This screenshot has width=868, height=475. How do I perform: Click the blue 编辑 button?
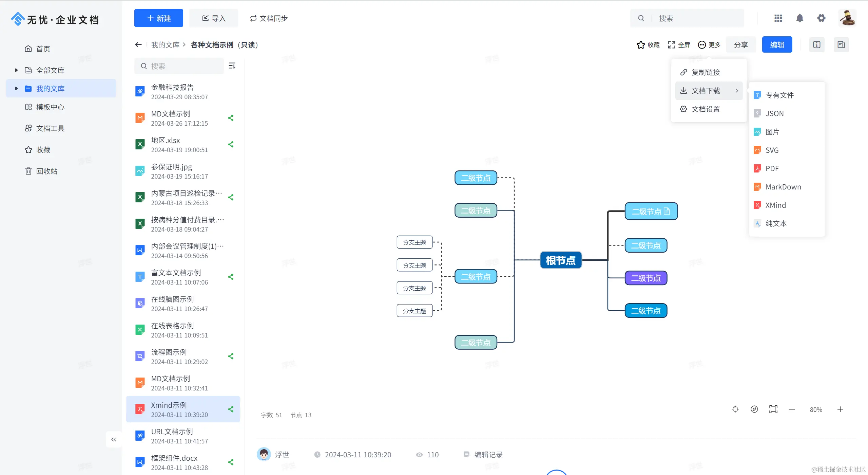[777, 45]
